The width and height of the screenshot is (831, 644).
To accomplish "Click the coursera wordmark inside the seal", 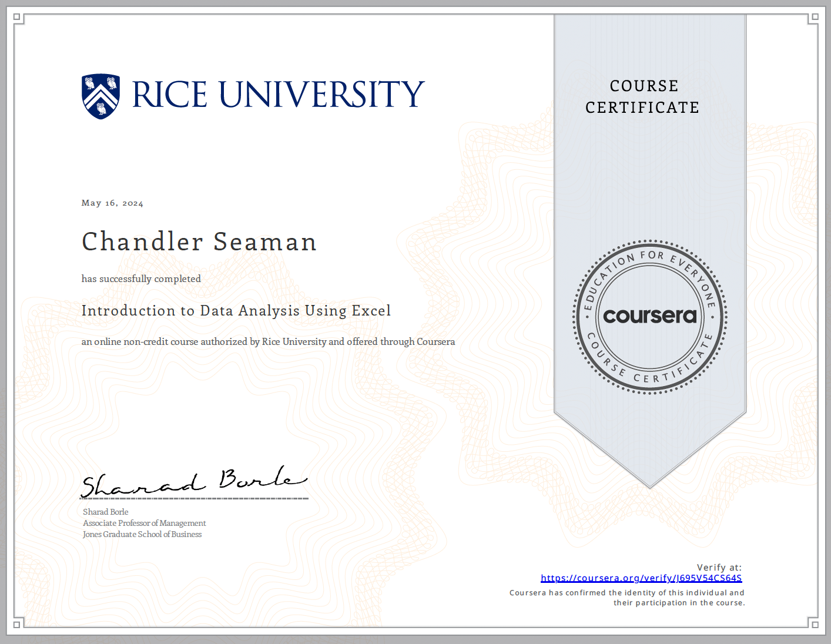I will click(x=650, y=316).
